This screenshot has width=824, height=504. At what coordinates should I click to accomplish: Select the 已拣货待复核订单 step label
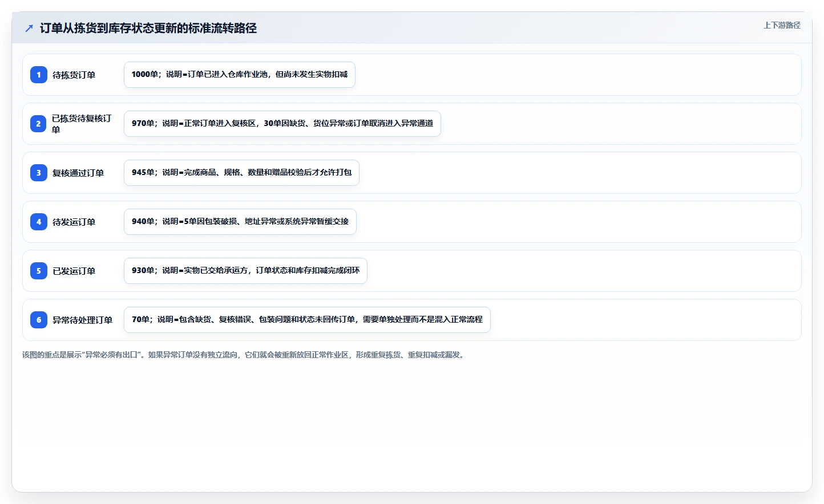pos(82,124)
